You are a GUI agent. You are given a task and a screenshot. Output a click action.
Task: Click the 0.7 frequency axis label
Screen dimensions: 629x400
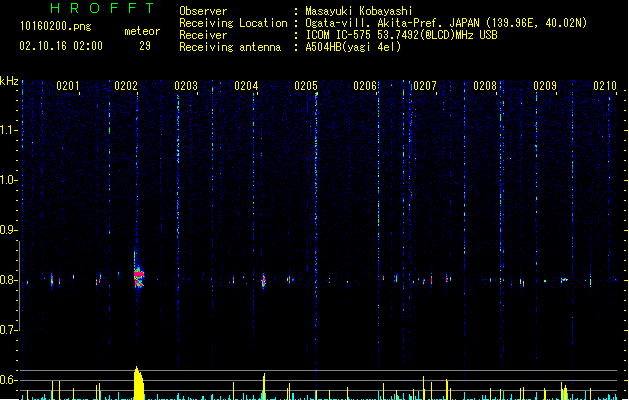tap(8, 330)
